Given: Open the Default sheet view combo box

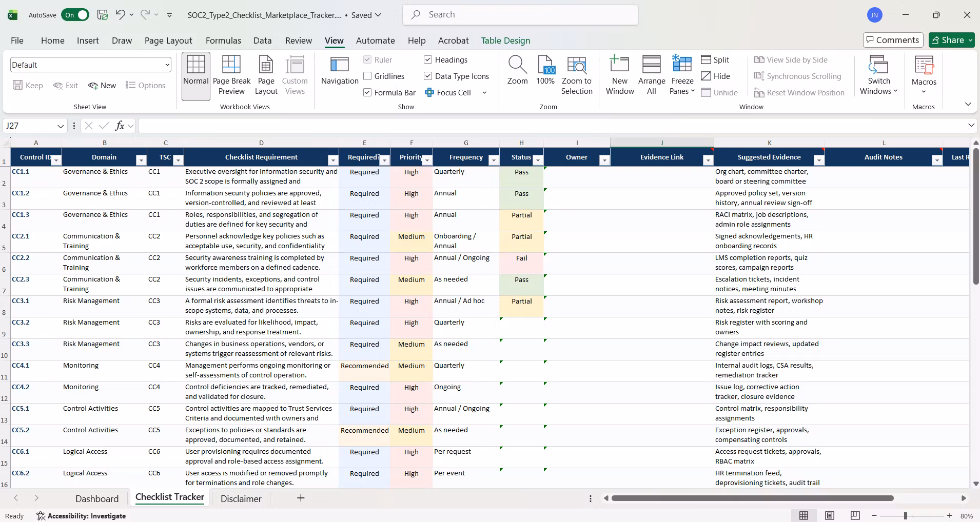Looking at the screenshot, I should coord(90,65).
